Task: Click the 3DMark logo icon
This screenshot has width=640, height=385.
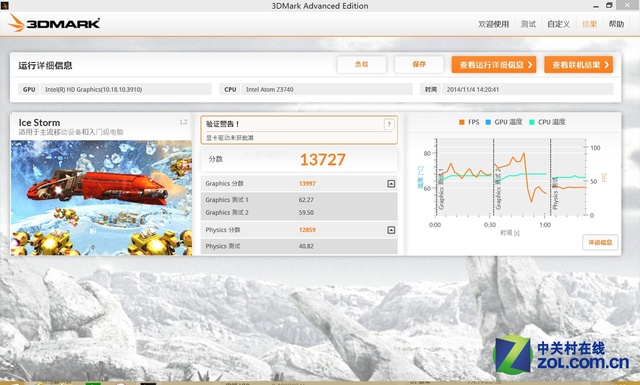Action: (17, 22)
